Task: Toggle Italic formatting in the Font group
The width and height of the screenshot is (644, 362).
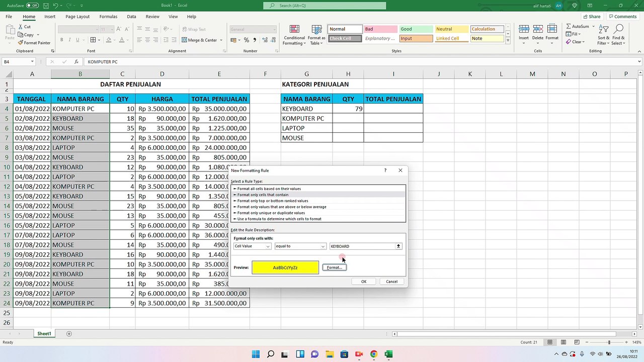Action: pyautogui.click(x=70, y=40)
